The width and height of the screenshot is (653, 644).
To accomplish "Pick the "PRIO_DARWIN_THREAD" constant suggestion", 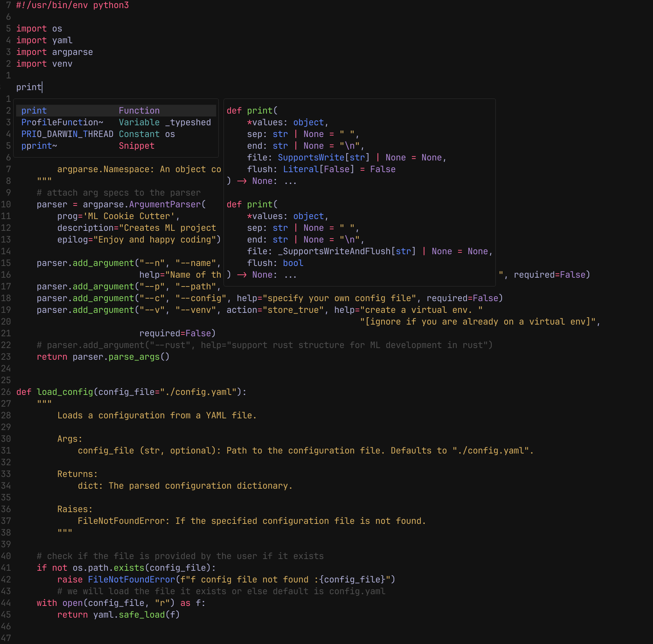I will tap(67, 134).
